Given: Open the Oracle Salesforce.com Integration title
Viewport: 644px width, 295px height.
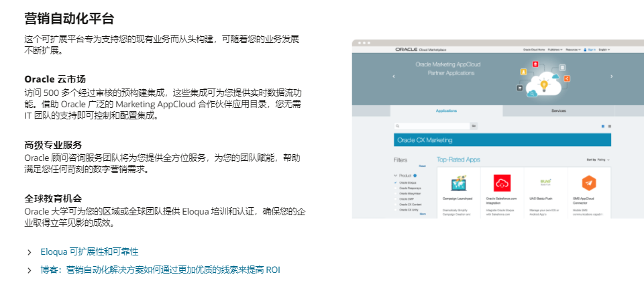Looking at the screenshot, I should point(501,200).
